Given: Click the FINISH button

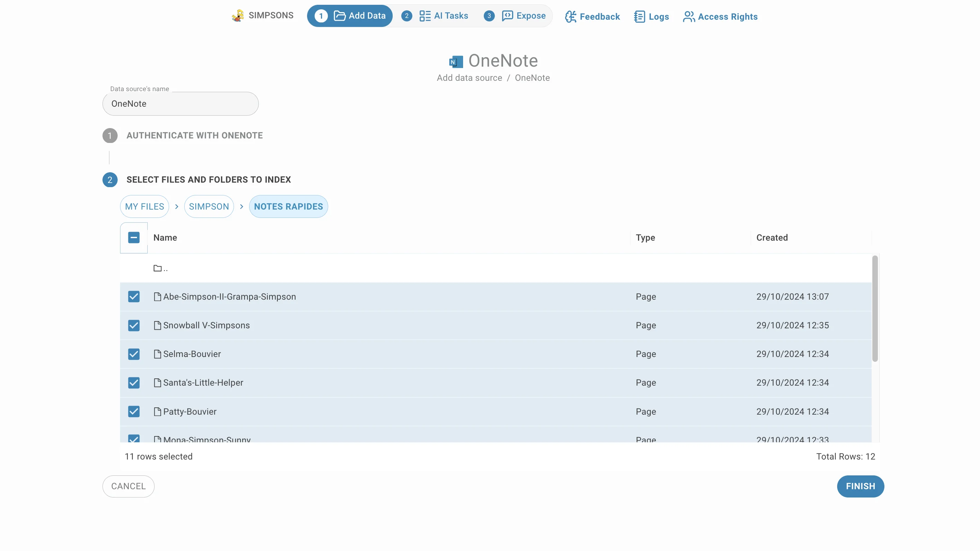Looking at the screenshot, I should click(x=860, y=486).
